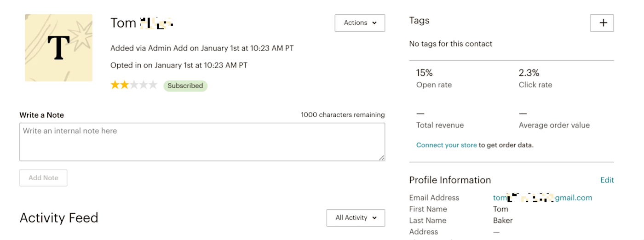Click the 15% open rate stat
The height and width of the screenshot is (240, 644).
[x=425, y=73]
